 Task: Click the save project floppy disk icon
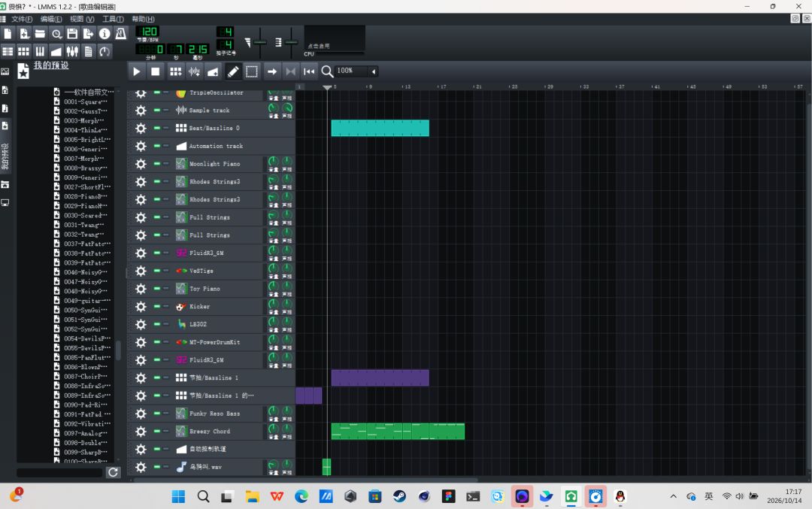(x=72, y=34)
